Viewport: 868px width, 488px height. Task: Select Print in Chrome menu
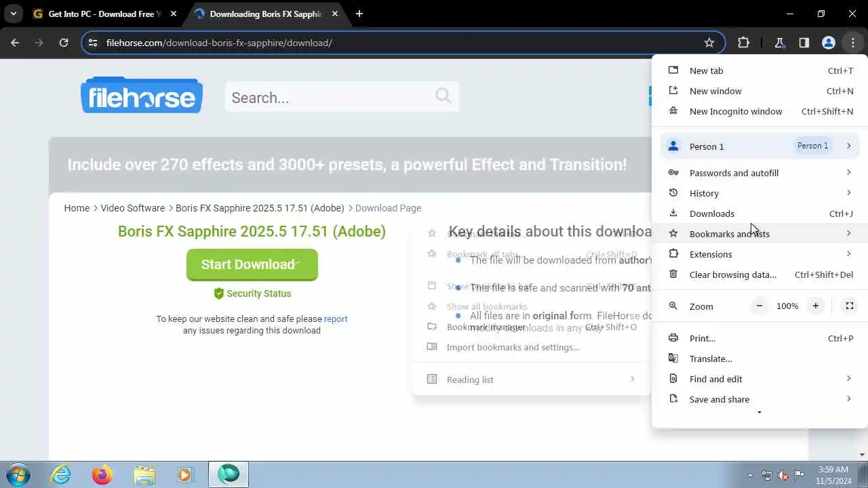(x=759, y=338)
